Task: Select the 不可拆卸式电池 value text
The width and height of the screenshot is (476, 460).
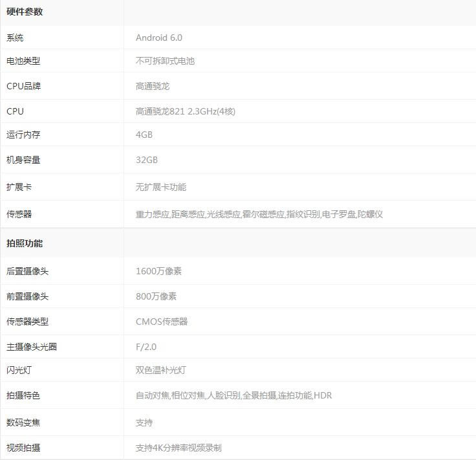Action: point(165,61)
